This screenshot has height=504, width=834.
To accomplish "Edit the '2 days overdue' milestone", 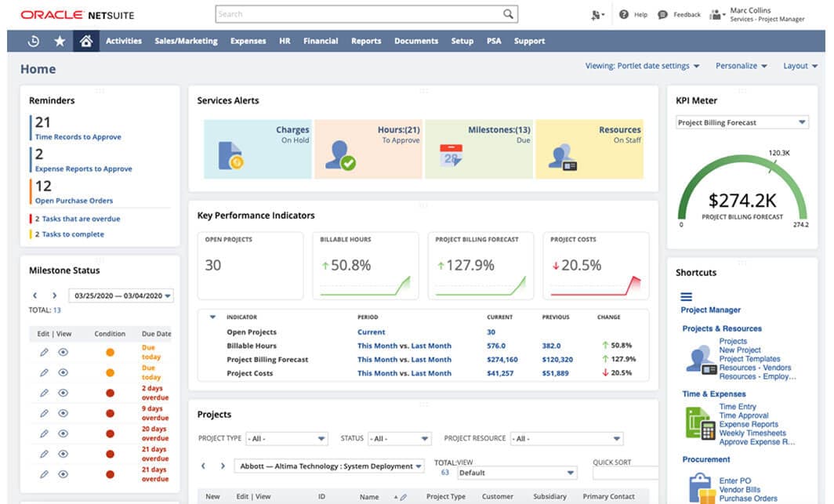I will pyautogui.click(x=44, y=393).
